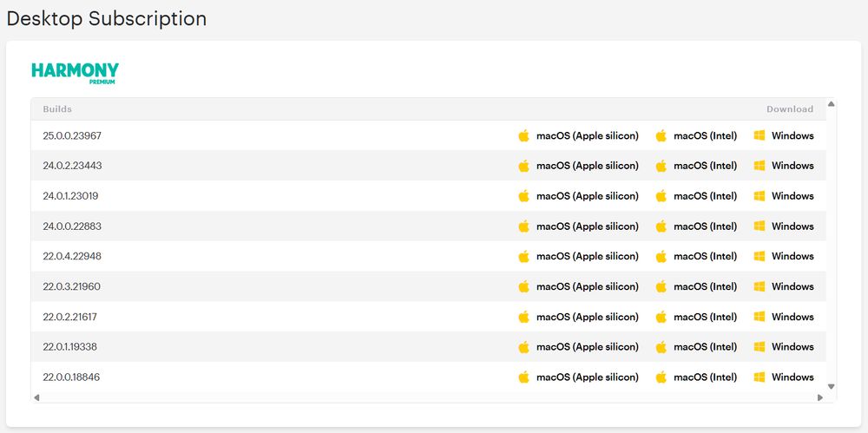Screen dimensions: 868x433
Task: Click Intel apple icon for 24.0.2.23443
Action: [661, 166]
